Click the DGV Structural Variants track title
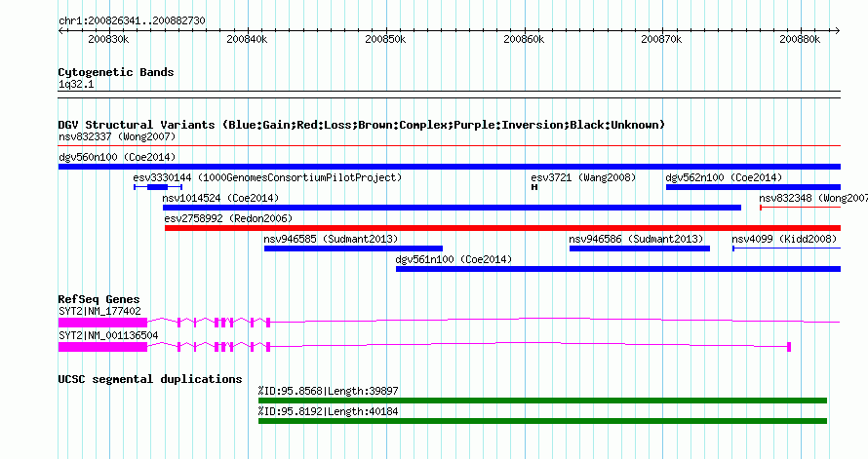Screen dimensions: 868x459 361,125
